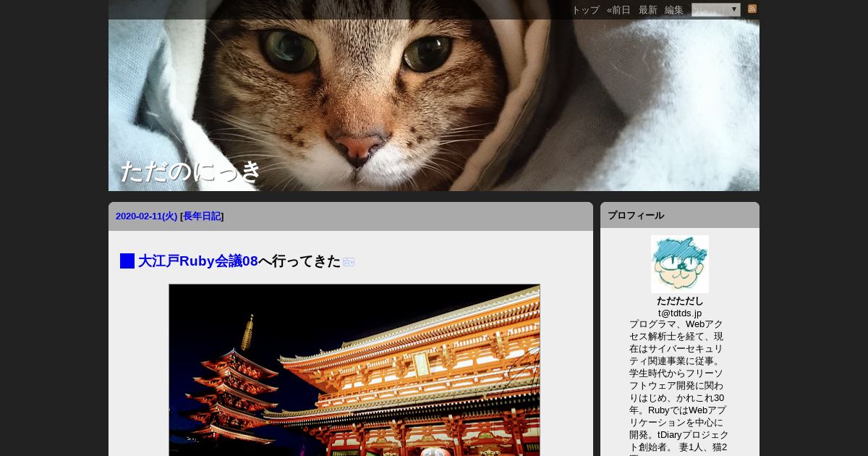Open the 2020-02-11(火) date link

point(146,216)
